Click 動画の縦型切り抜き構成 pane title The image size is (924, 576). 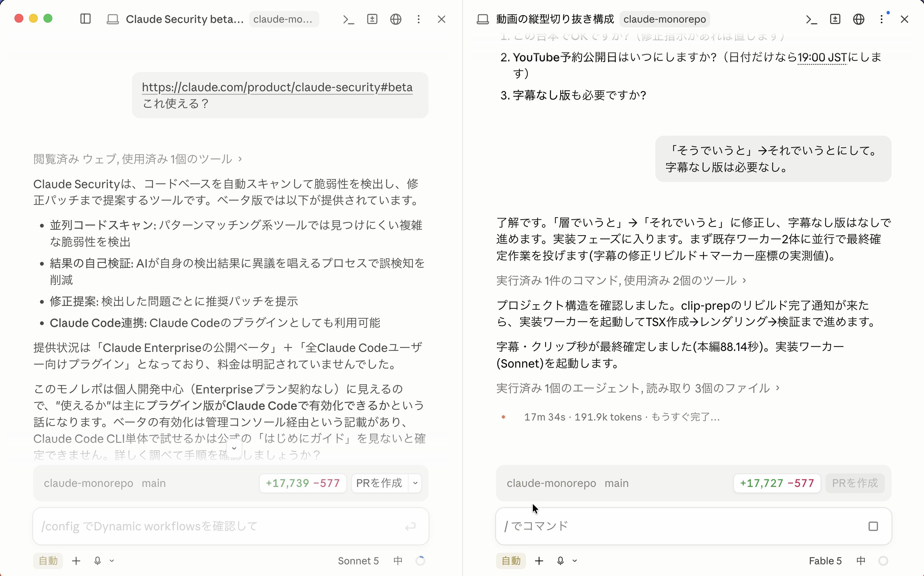555,19
